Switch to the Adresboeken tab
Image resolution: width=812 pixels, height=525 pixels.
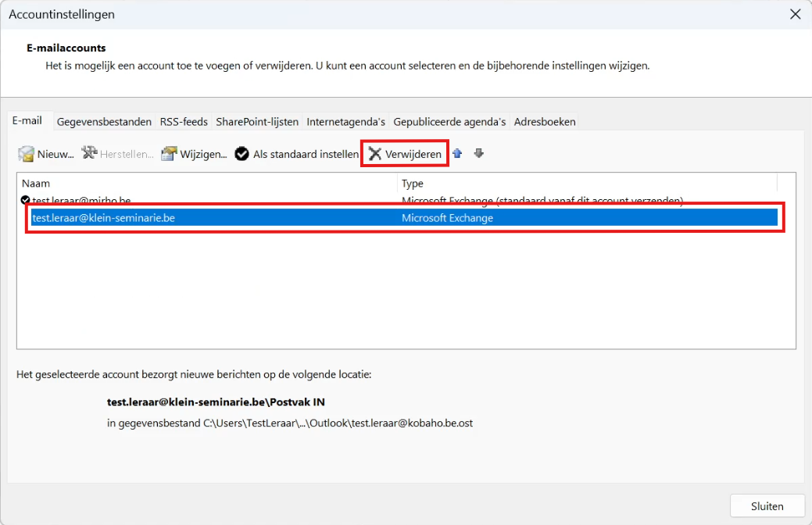[545, 122]
